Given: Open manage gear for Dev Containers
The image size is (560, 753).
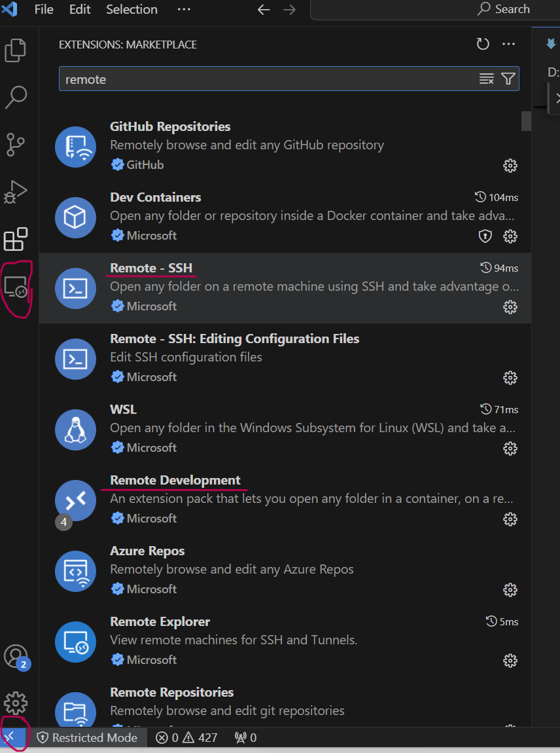Looking at the screenshot, I should (510, 236).
